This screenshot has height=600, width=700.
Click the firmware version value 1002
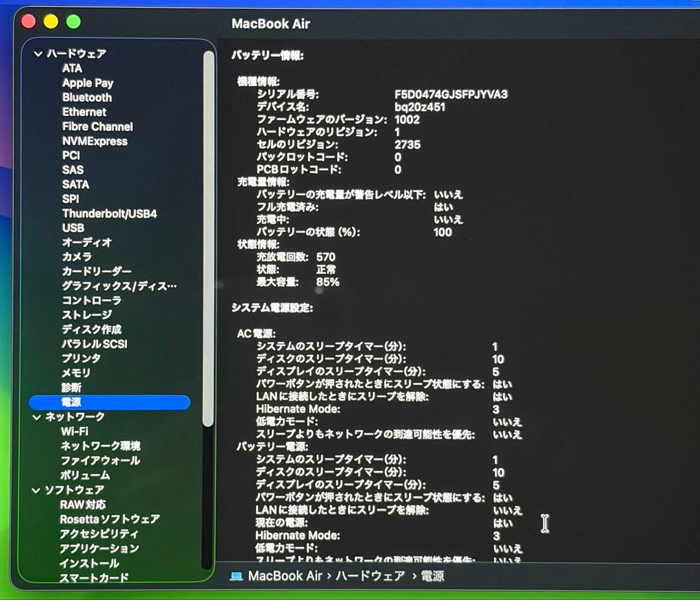tap(407, 120)
